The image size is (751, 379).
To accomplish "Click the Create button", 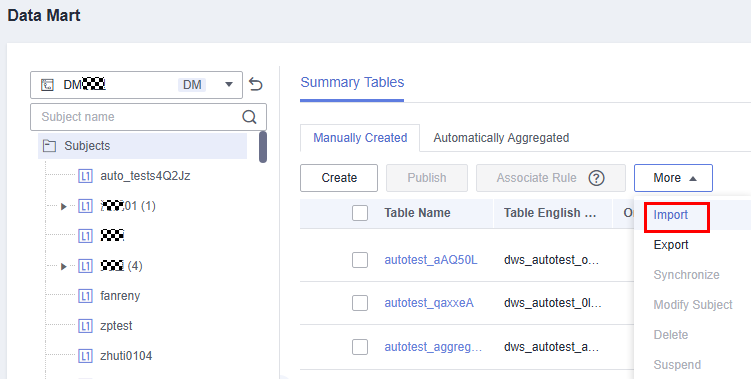I will tap(339, 178).
